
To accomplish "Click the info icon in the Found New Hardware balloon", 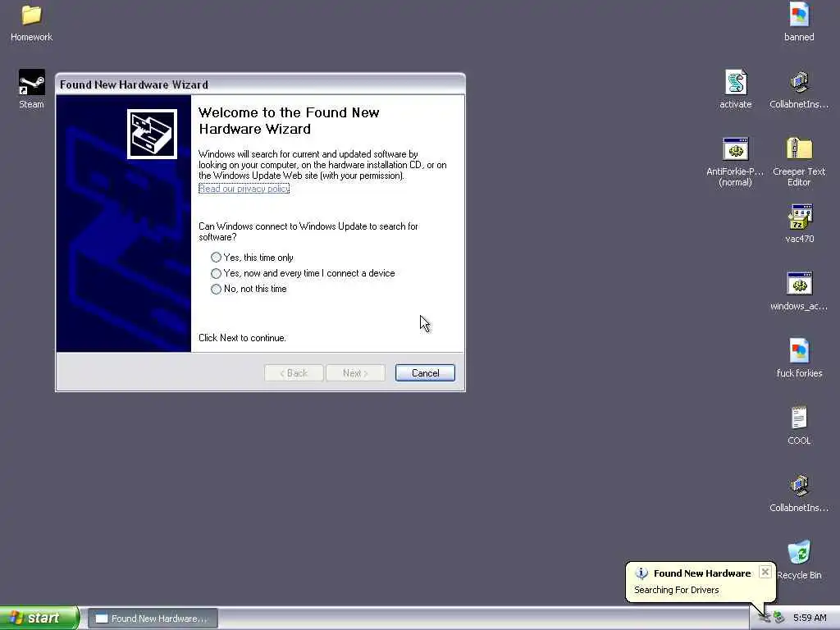I will click(x=641, y=573).
